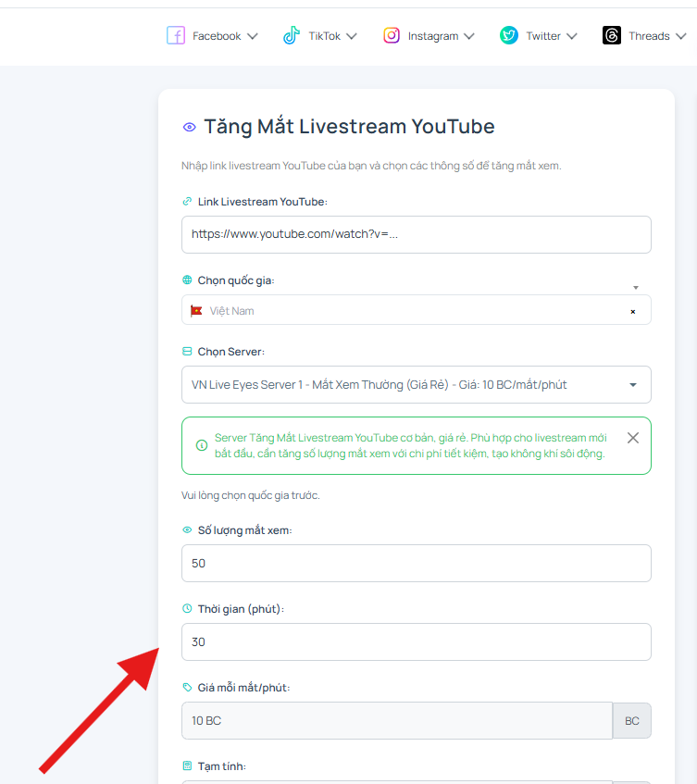Focus the viewer count field showing 50
The height and width of the screenshot is (784, 697).
(x=416, y=563)
